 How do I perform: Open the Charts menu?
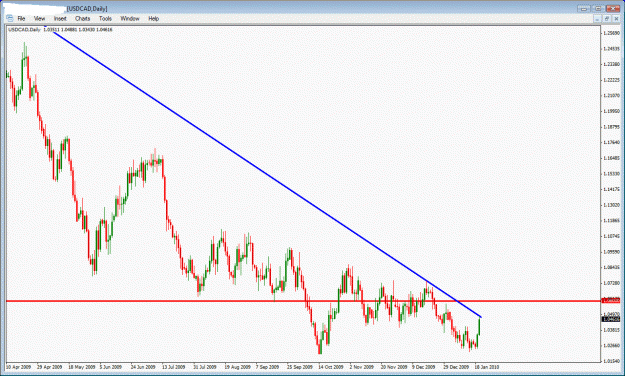tap(83, 18)
